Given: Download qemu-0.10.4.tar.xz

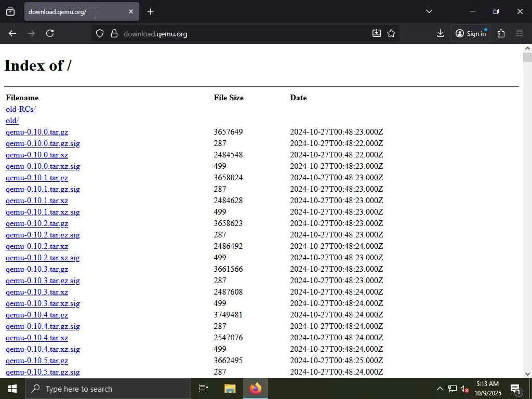Looking at the screenshot, I should [37, 338].
